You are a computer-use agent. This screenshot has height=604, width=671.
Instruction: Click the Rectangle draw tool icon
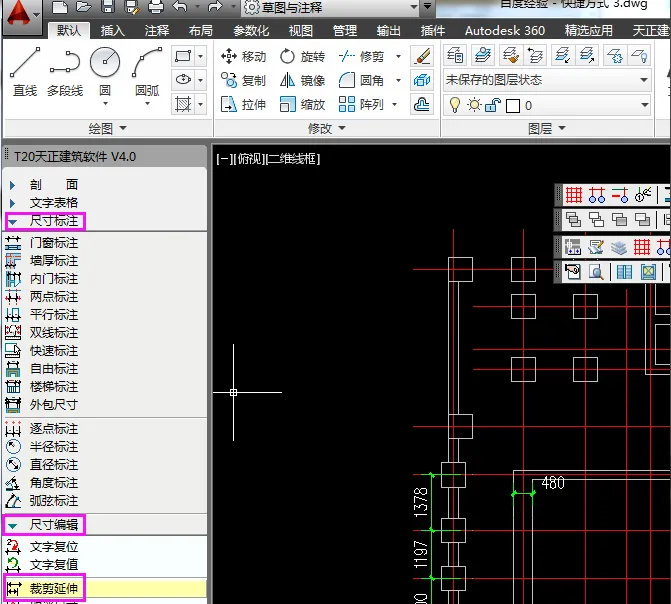[x=183, y=56]
